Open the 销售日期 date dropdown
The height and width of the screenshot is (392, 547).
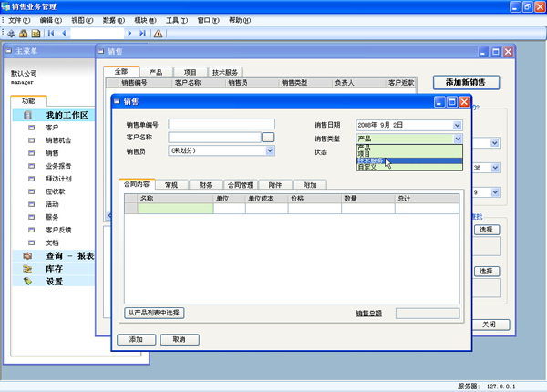(457, 125)
